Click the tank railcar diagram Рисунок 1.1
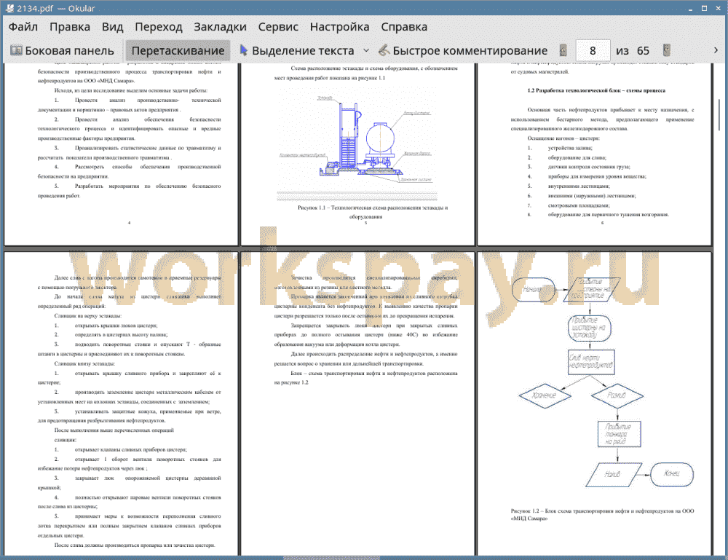This screenshot has height=560, width=728. 357,144
